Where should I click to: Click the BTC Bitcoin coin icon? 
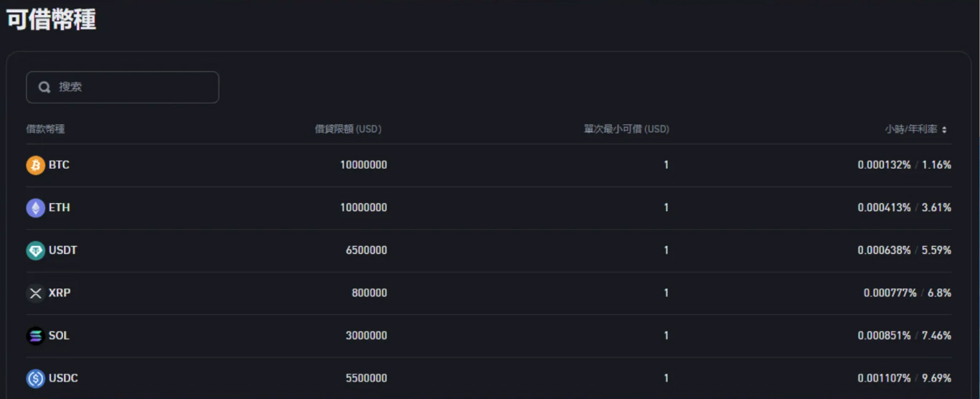pyautogui.click(x=35, y=165)
